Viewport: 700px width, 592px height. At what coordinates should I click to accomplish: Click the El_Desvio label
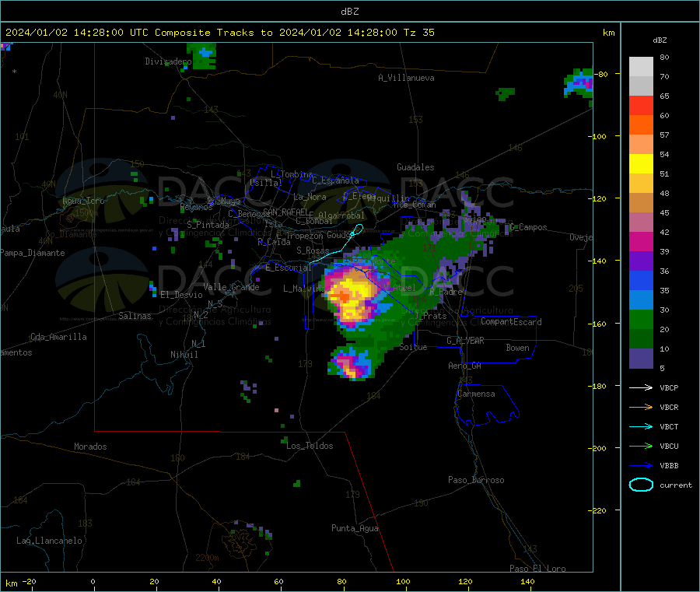point(181,295)
